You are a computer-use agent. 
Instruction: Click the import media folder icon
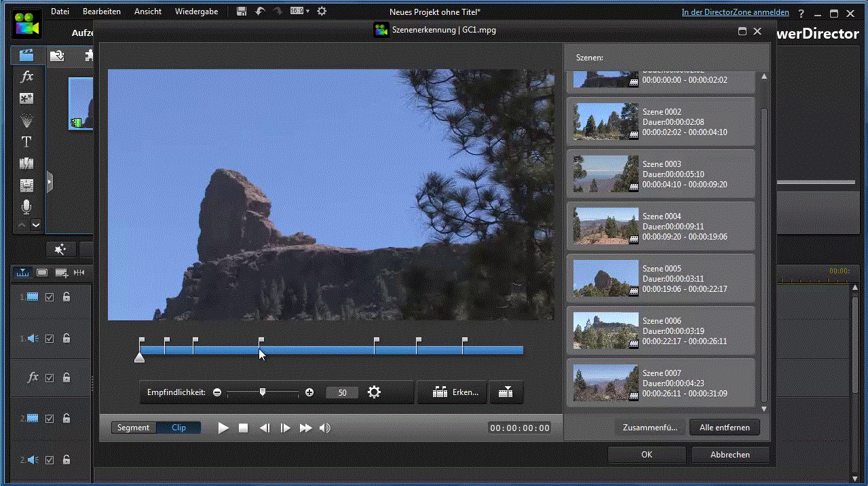coord(58,56)
